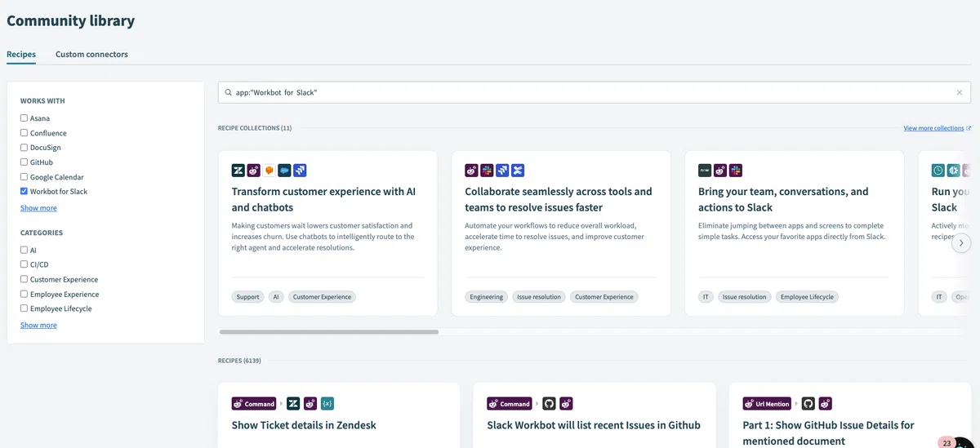Select Google Calendar filter checkbox
Viewport: 980px width, 448px height.
pyautogui.click(x=24, y=177)
